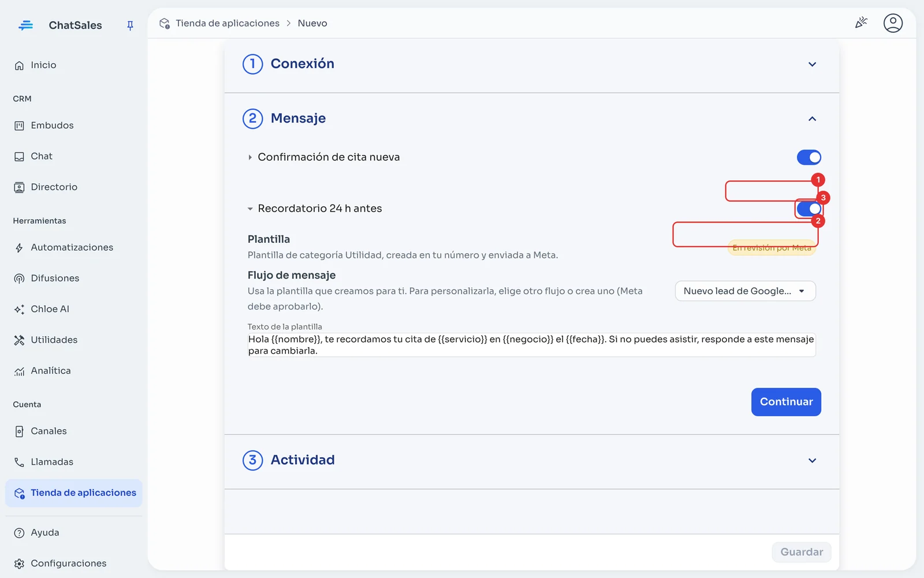Click the Continuar button
Screen dimensions: 924x578
(x=786, y=402)
